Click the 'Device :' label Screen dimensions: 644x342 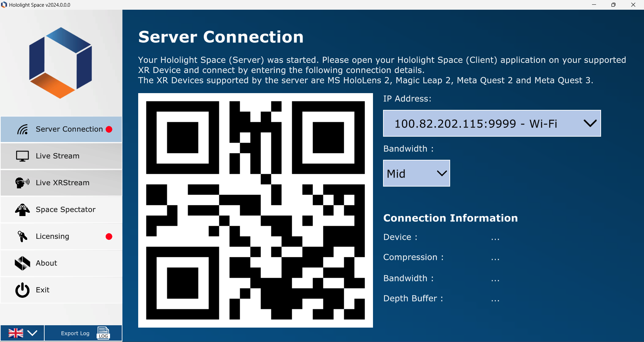[400, 237]
